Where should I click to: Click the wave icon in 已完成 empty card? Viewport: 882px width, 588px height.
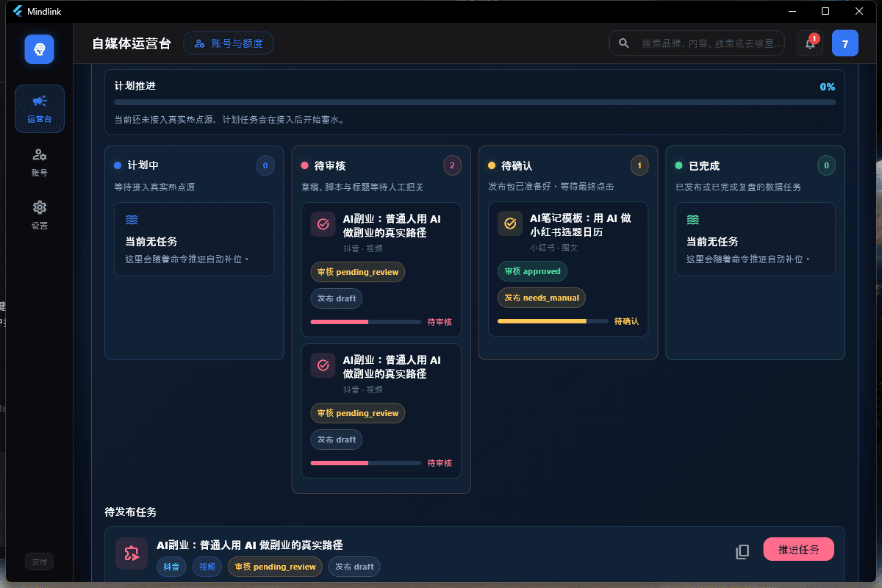(693, 220)
